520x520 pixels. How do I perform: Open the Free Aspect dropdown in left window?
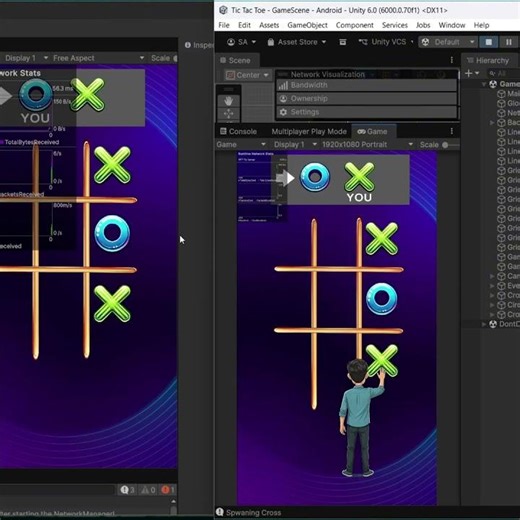[99, 58]
